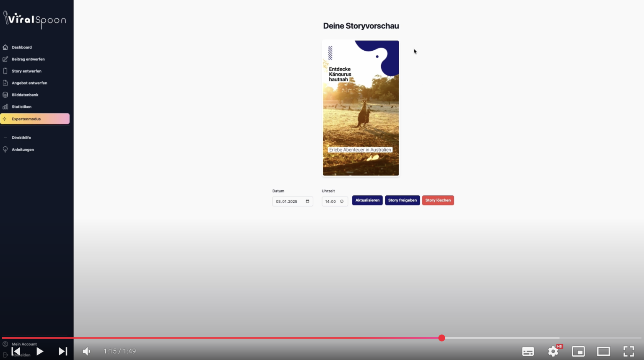
Task: Click the red video progress scrubber
Action: [441, 338]
